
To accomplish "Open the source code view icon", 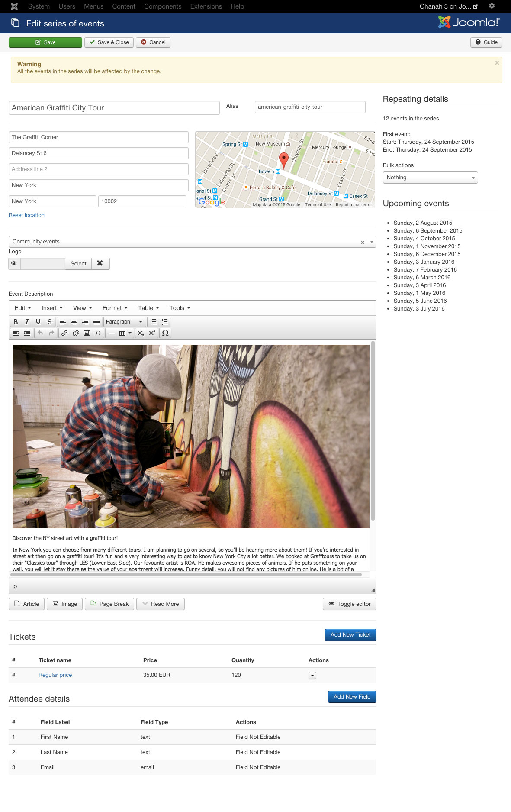I will pyautogui.click(x=98, y=333).
